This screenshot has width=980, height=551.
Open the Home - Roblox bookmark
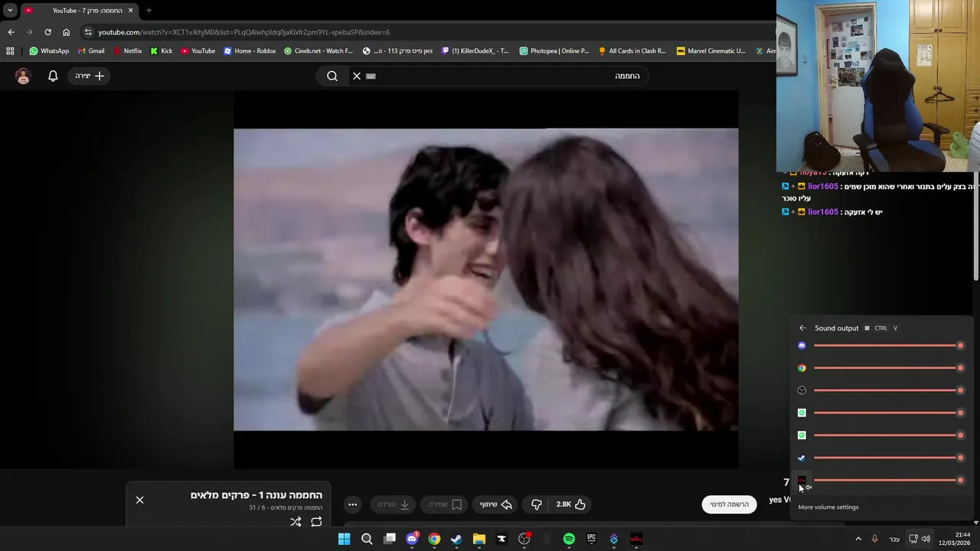click(250, 51)
